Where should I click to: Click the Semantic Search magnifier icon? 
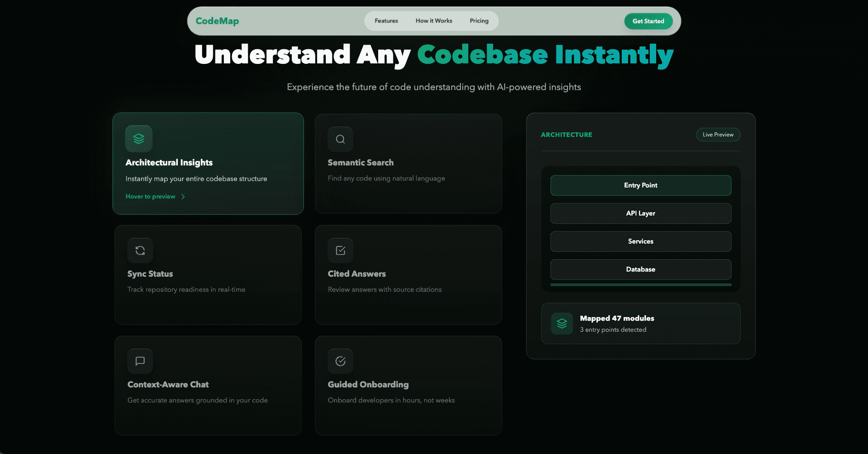(x=340, y=139)
